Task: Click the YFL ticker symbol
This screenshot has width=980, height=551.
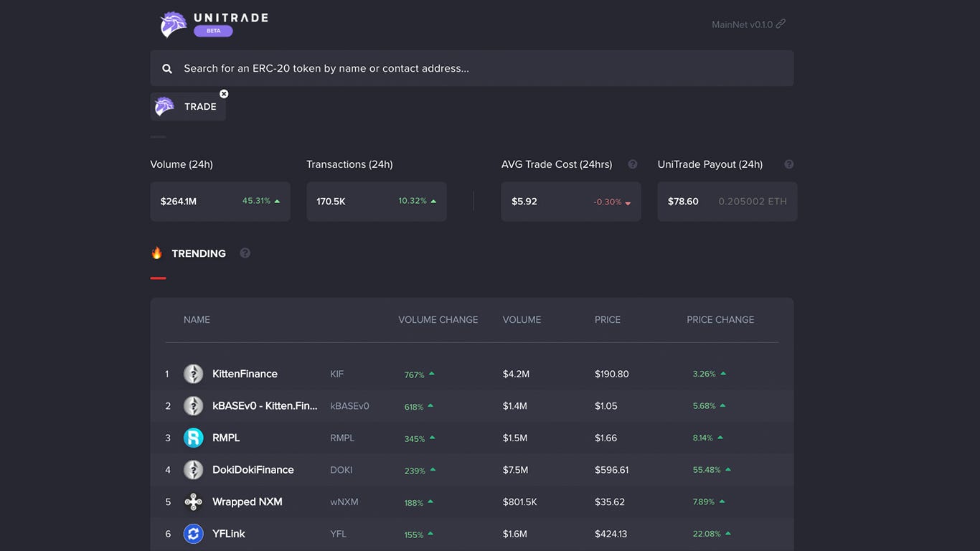Action: coord(339,534)
